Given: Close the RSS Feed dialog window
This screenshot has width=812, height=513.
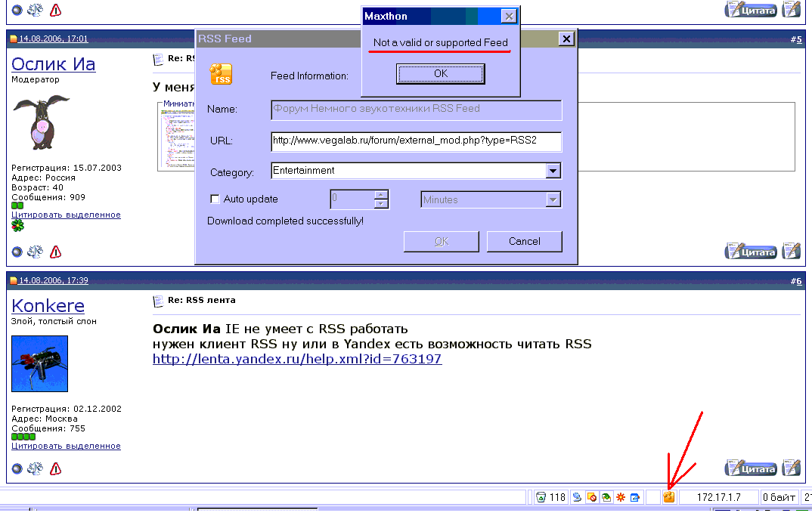Looking at the screenshot, I should (566, 39).
